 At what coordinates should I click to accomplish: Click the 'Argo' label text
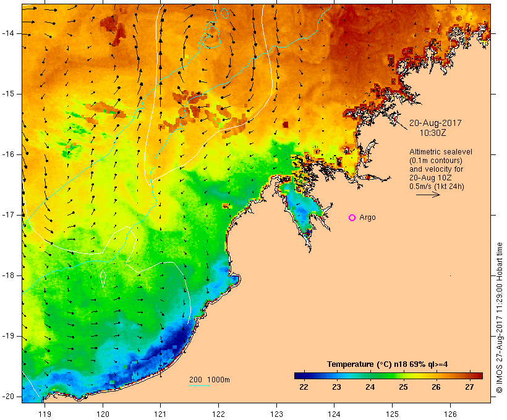(368, 218)
